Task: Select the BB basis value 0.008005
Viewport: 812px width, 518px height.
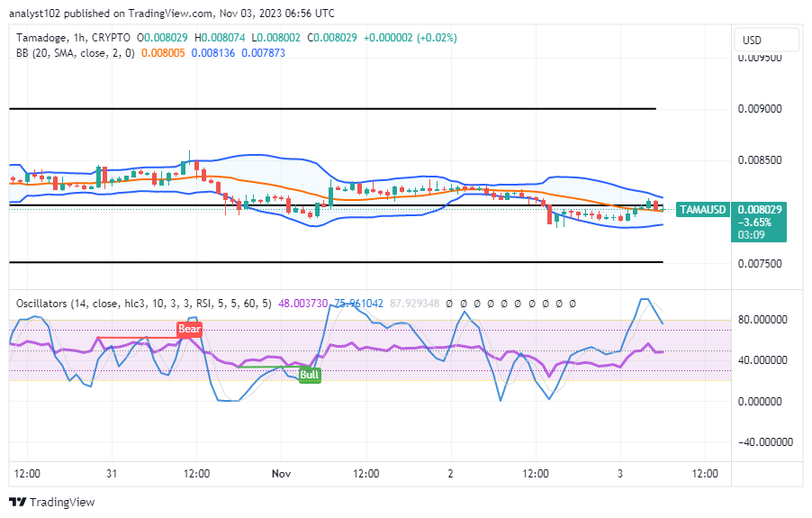Action: click(x=163, y=53)
